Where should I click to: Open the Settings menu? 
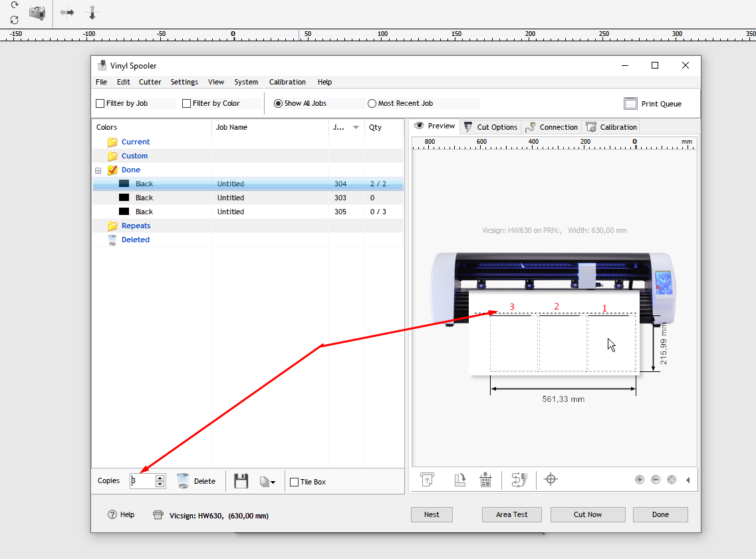click(x=184, y=82)
